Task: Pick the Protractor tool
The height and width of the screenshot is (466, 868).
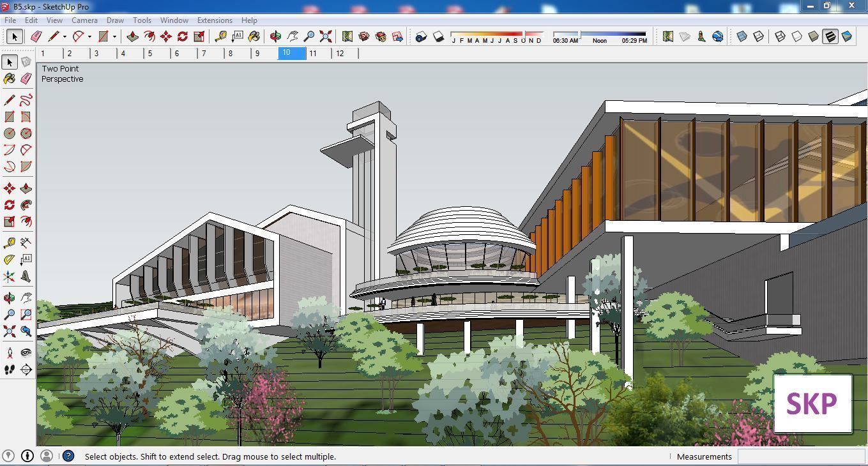Action: [x=10, y=259]
